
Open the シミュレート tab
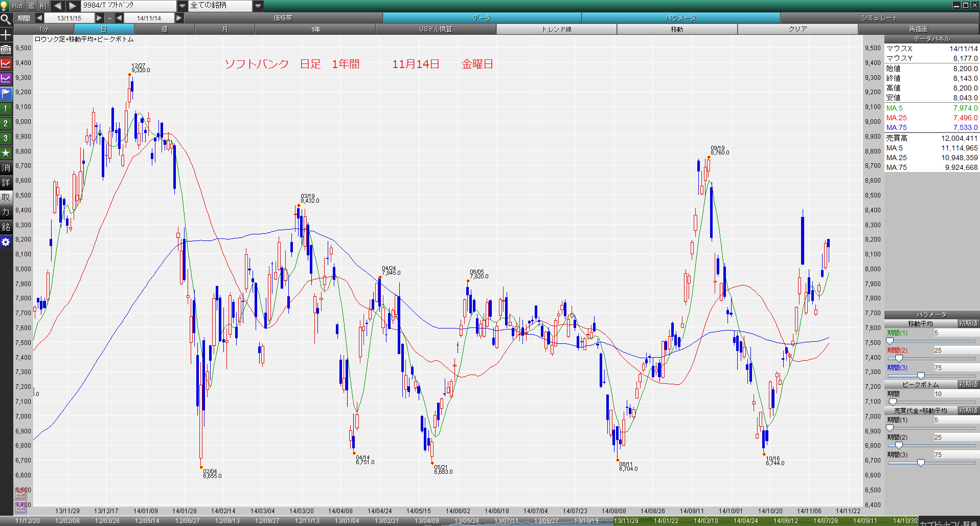[879, 18]
